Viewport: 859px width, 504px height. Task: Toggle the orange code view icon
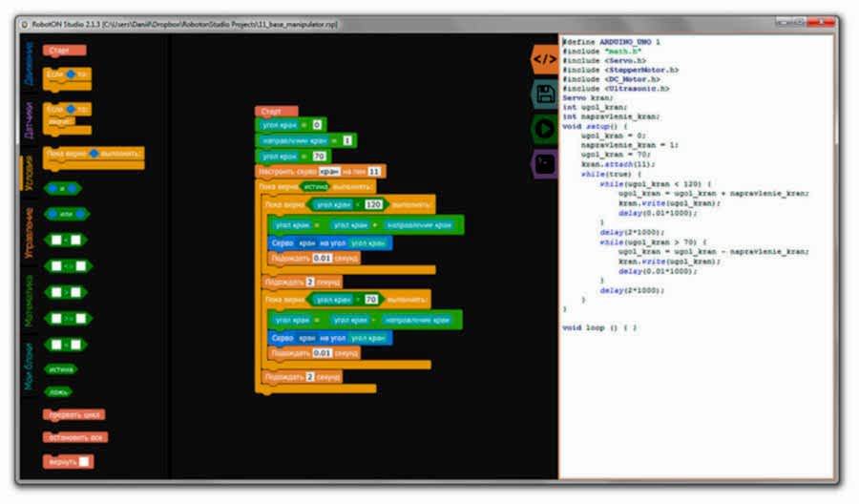tap(544, 59)
